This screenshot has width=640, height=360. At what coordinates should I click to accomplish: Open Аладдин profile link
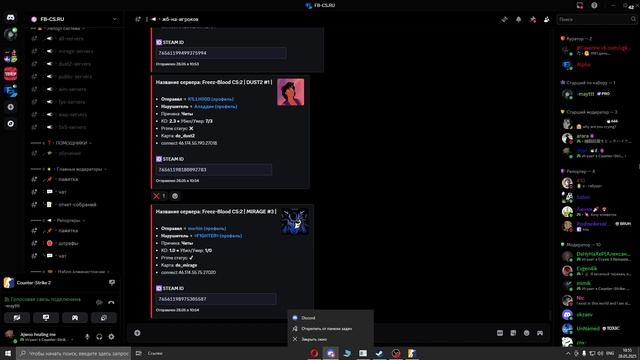click(216, 107)
